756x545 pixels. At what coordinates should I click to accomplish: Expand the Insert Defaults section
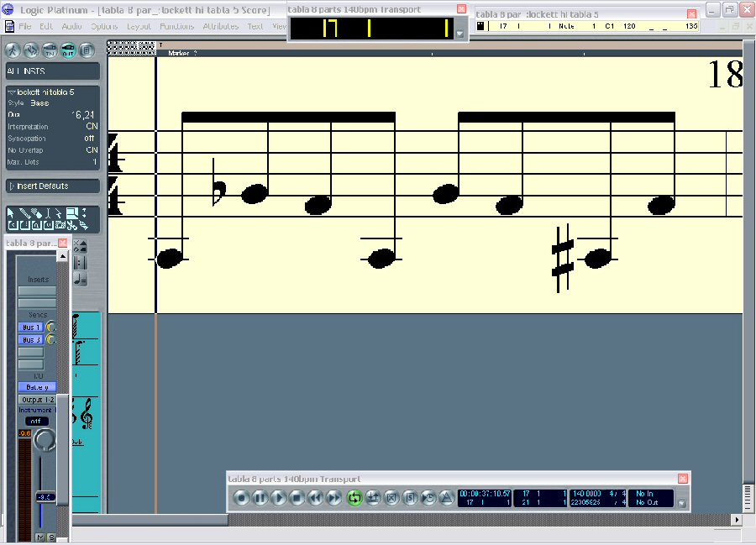(11, 186)
